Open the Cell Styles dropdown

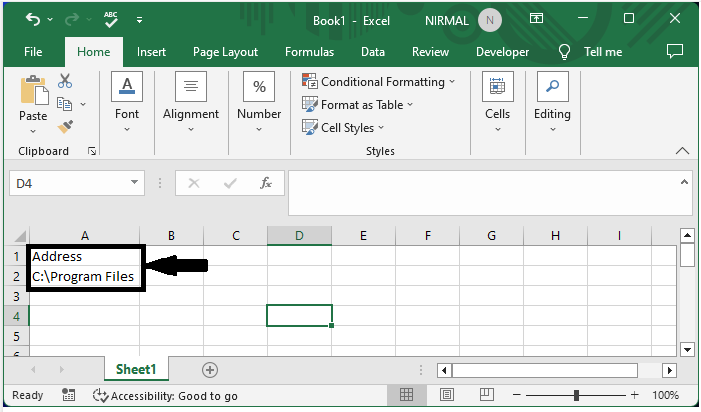pyautogui.click(x=344, y=128)
